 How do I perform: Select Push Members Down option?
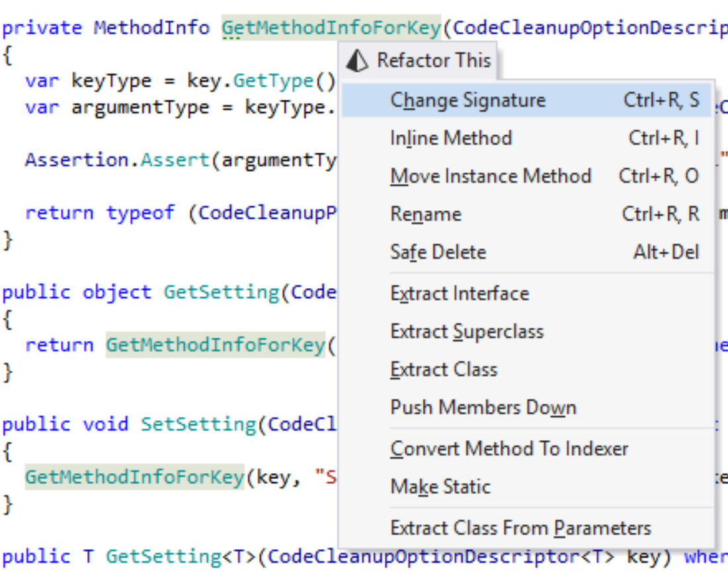click(x=483, y=407)
